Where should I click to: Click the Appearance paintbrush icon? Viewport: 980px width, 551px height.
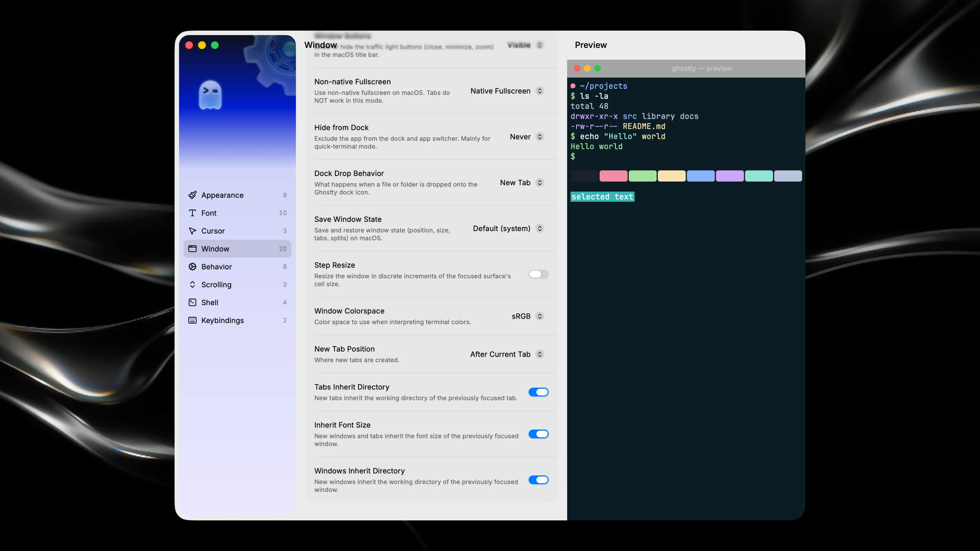(193, 195)
